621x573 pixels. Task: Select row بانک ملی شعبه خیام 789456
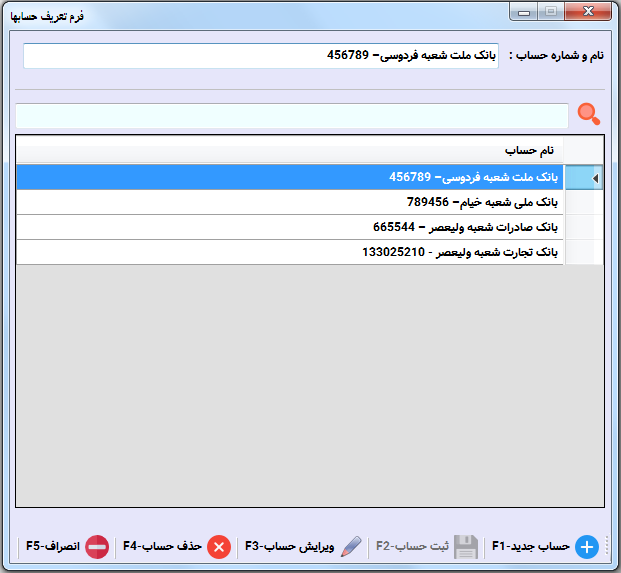tap(290, 202)
